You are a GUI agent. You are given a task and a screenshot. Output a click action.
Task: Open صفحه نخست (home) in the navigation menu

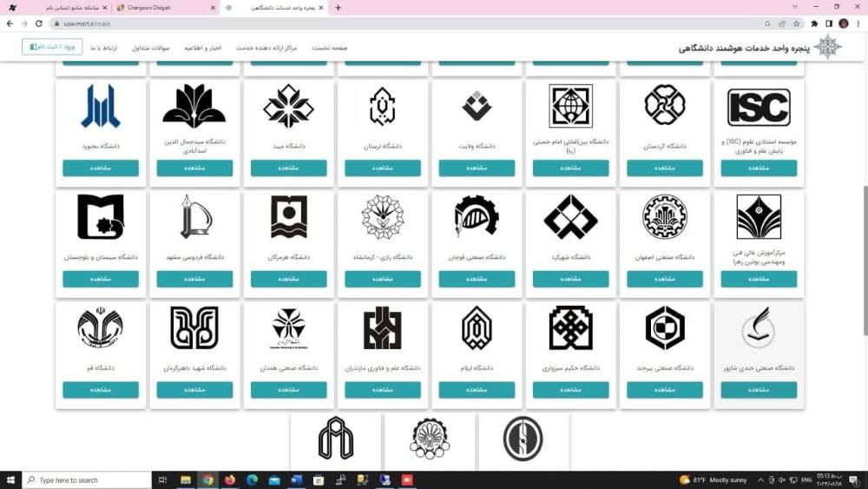click(329, 48)
